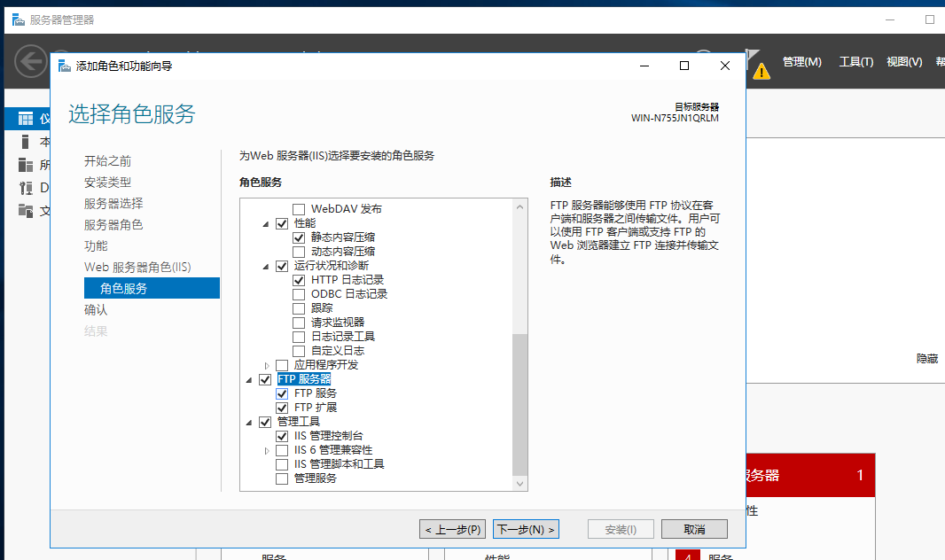Toggle the FTP 扩展 checkbox
The height and width of the screenshot is (560, 945).
coord(281,408)
